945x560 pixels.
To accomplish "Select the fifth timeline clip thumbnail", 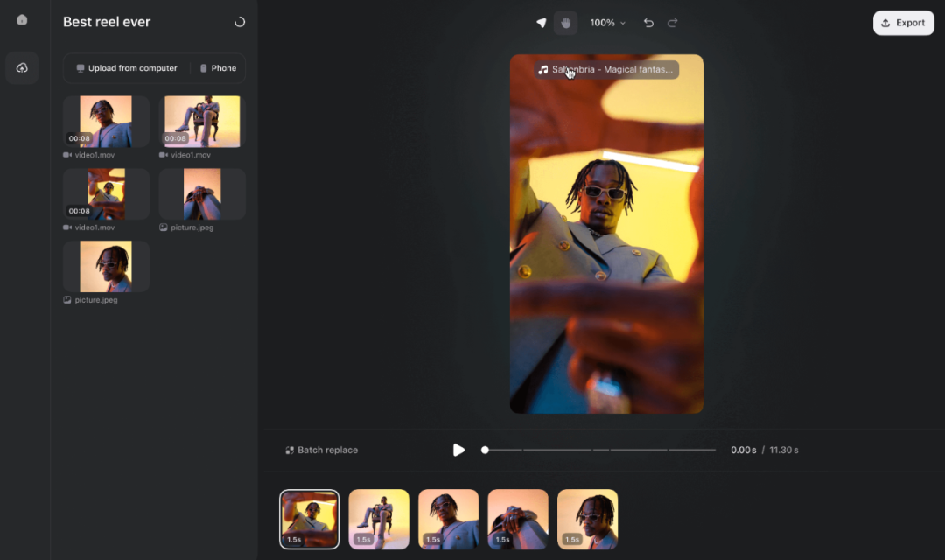I will (x=588, y=520).
